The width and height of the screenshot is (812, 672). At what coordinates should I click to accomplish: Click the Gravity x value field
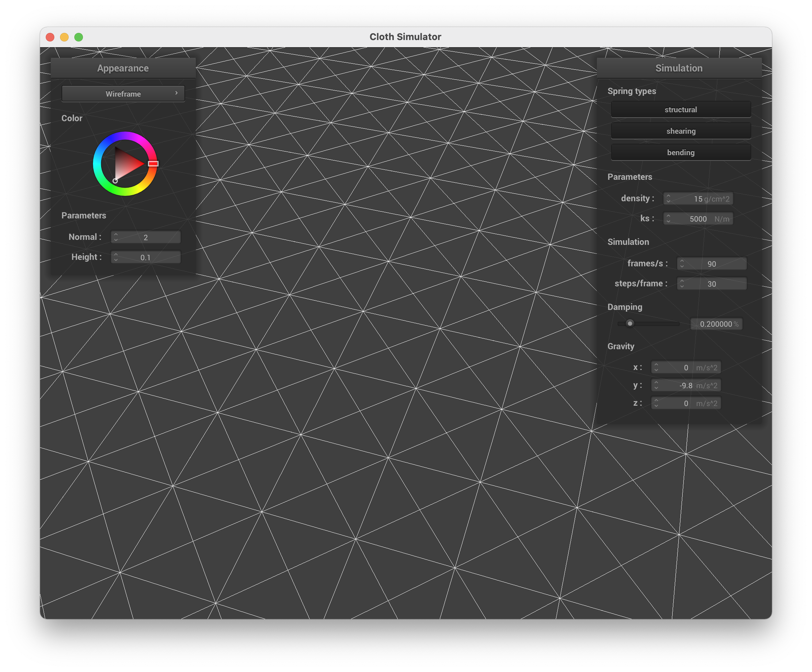tap(686, 367)
